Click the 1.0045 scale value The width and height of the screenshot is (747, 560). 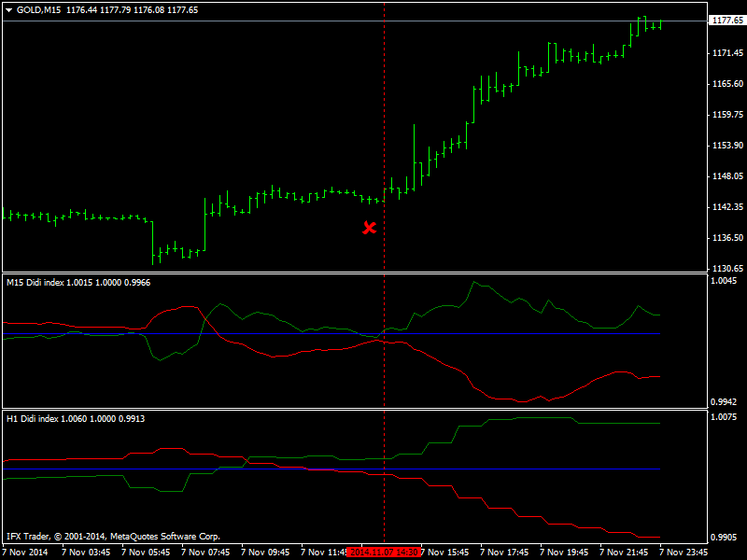724,281
